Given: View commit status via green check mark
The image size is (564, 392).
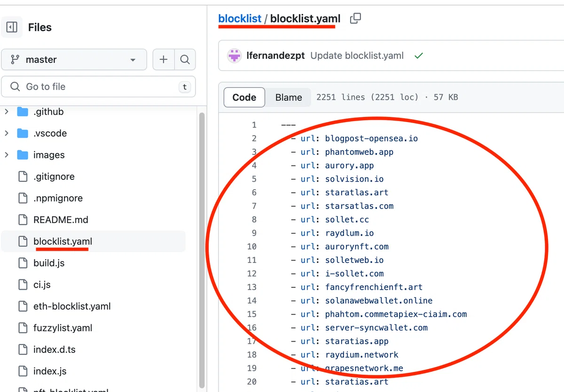Looking at the screenshot, I should click(419, 55).
